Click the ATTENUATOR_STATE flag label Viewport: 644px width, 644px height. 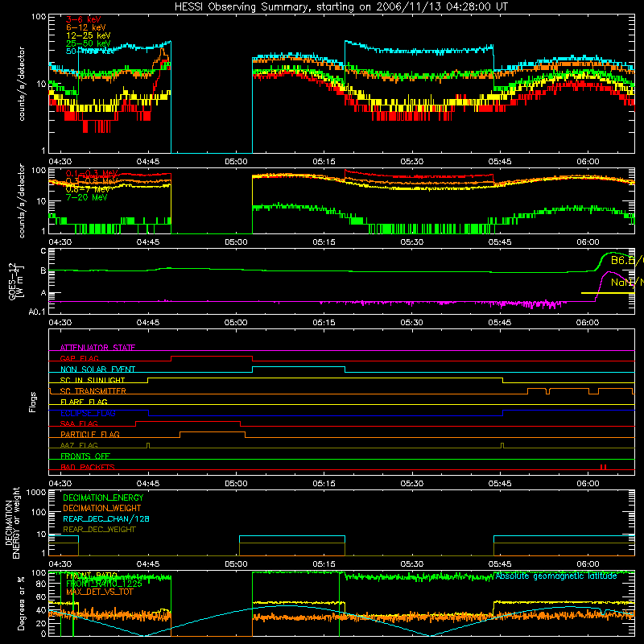pyautogui.click(x=97, y=348)
